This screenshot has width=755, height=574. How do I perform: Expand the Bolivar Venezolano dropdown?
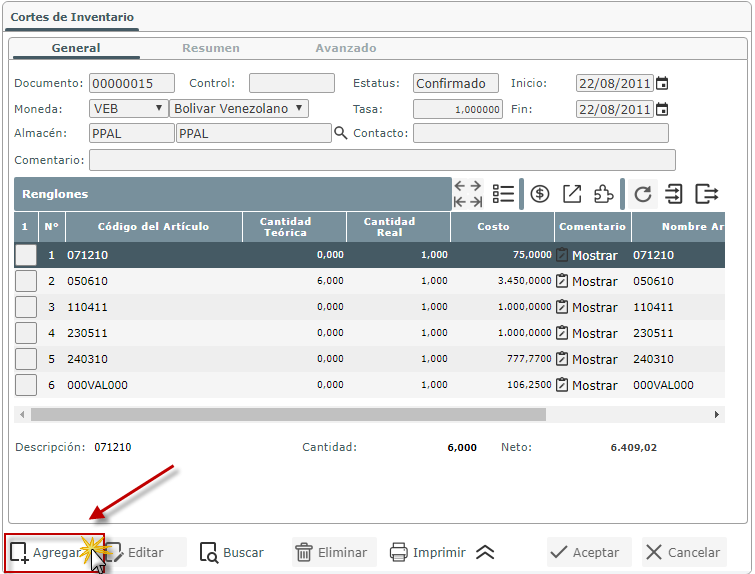[239, 108]
